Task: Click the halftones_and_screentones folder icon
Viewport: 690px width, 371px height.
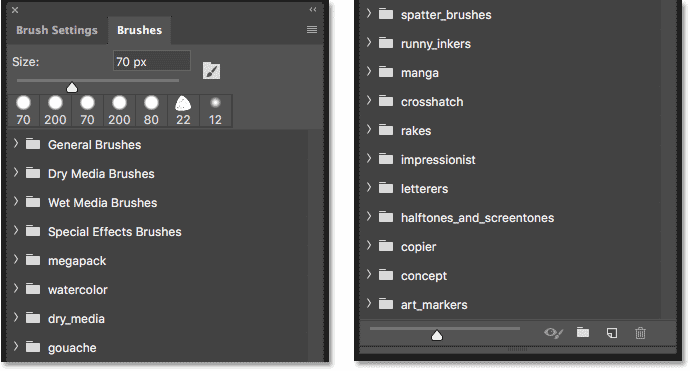Action: coord(386,217)
